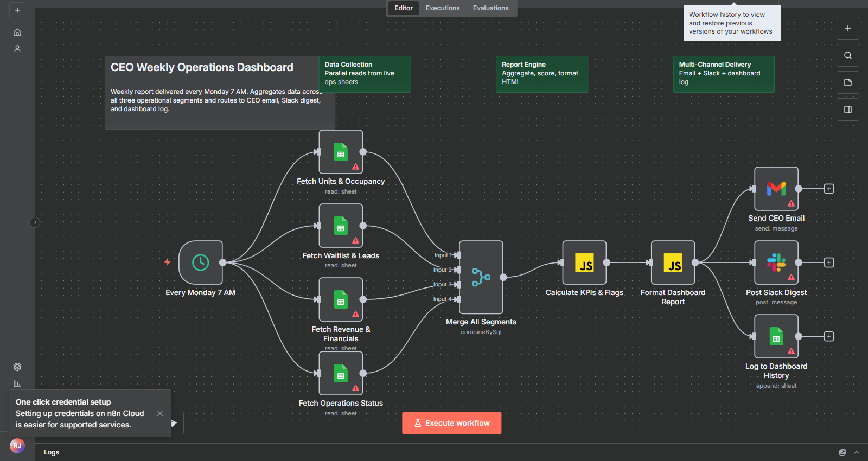Select the Log to Dashboard History sheet node
The image size is (868, 461).
(776, 336)
